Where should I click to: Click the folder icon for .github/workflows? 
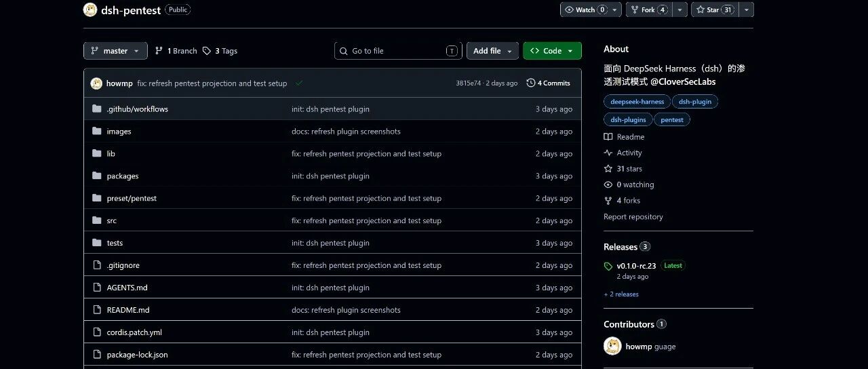click(96, 109)
